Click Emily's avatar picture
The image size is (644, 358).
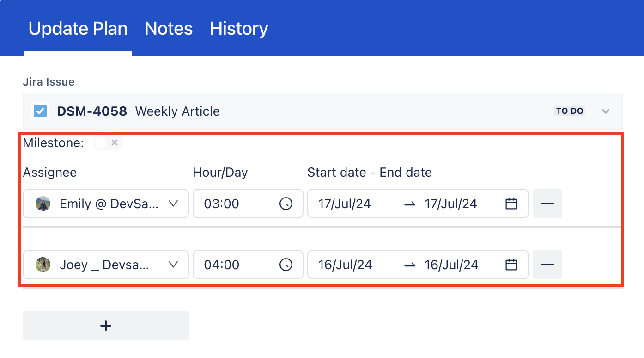tap(43, 204)
